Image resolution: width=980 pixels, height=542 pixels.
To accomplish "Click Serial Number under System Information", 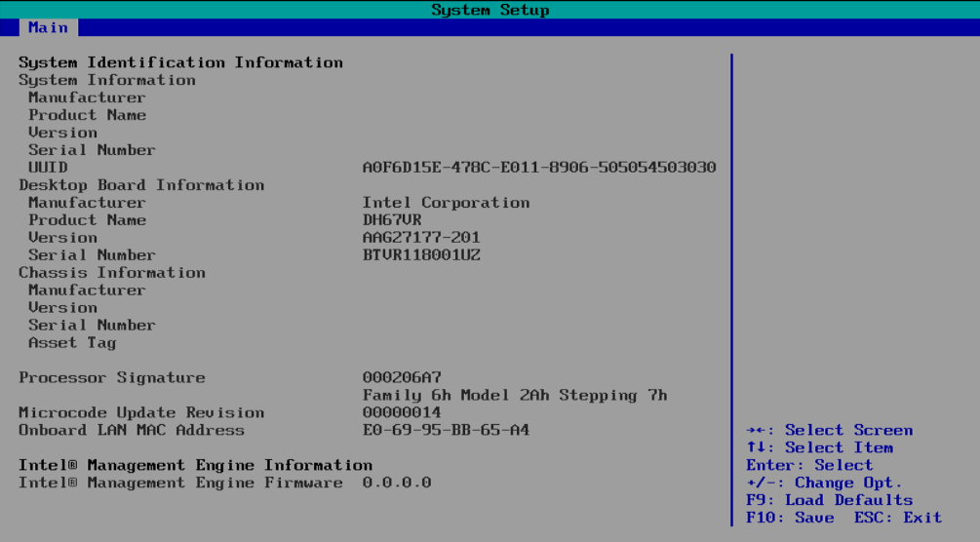I will tap(92, 150).
